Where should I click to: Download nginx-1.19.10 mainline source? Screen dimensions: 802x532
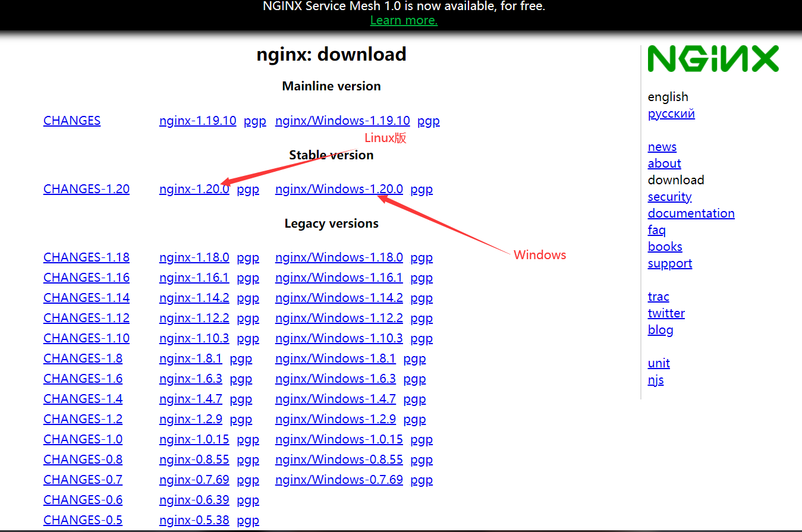[x=197, y=121]
